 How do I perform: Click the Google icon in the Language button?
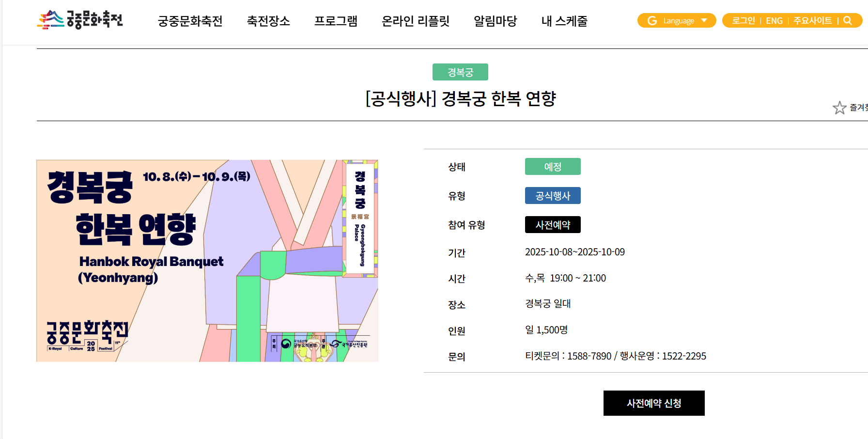click(x=651, y=20)
